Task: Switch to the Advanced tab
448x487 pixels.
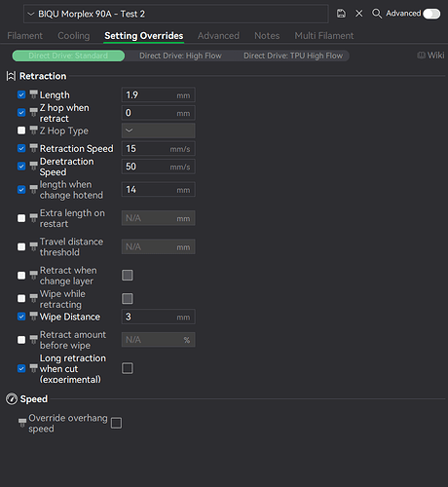Action: (x=218, y=35)
